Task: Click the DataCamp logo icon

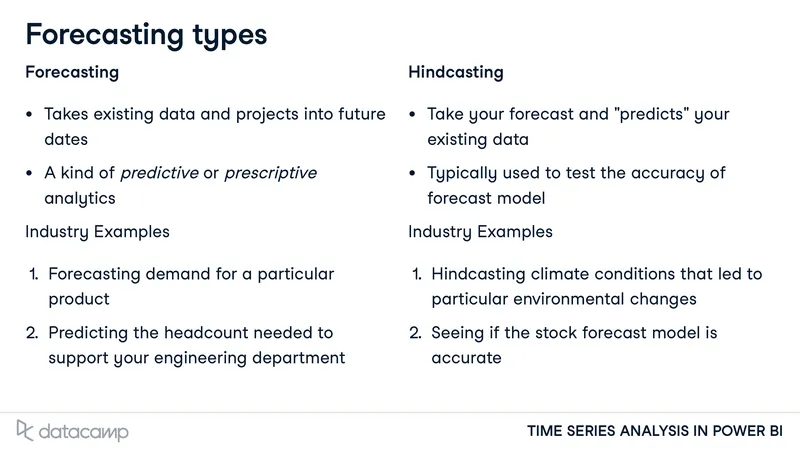Action: coord(25,431)
